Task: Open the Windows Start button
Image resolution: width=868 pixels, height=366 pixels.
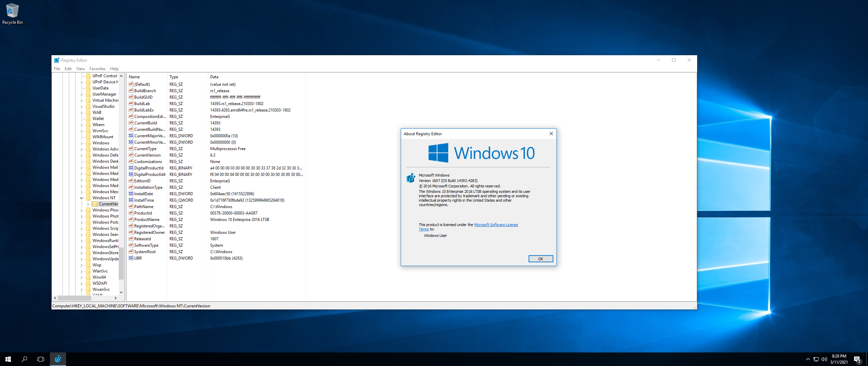Action: (x=8, y=359)
